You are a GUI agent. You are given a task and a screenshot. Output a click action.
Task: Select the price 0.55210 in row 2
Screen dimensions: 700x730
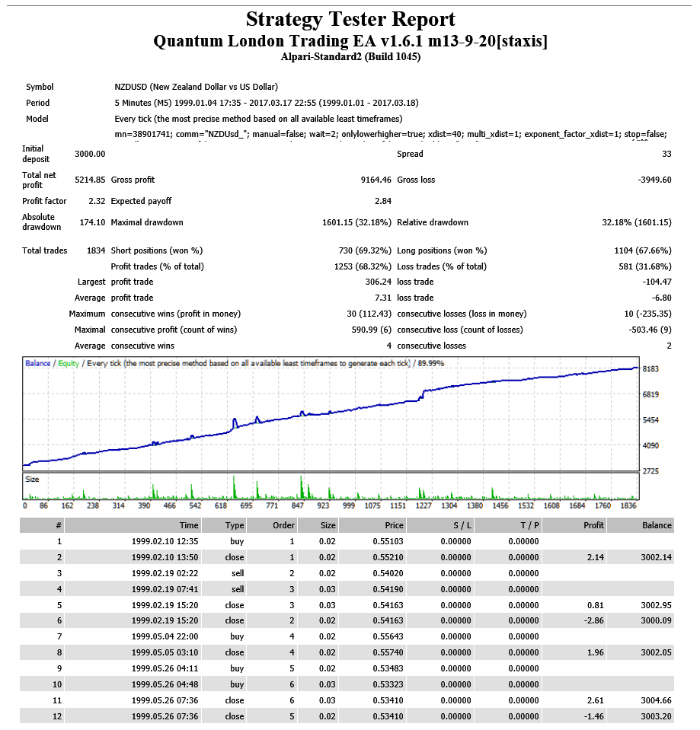click(x=388, y=558)
